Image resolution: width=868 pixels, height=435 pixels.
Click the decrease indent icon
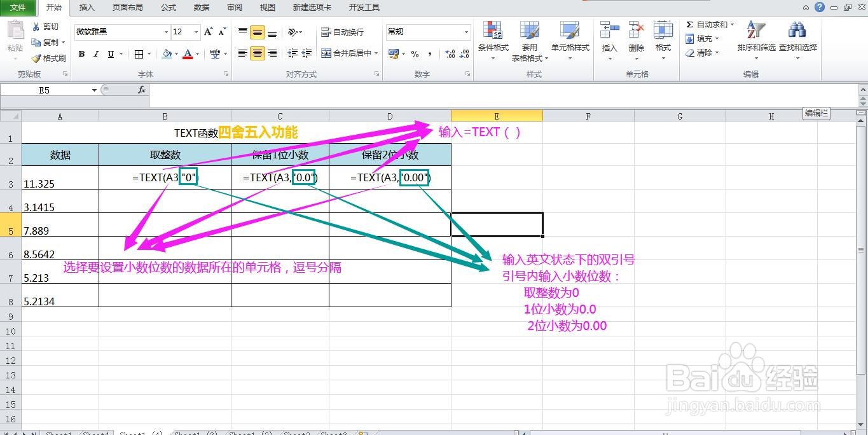click(293, 53)
